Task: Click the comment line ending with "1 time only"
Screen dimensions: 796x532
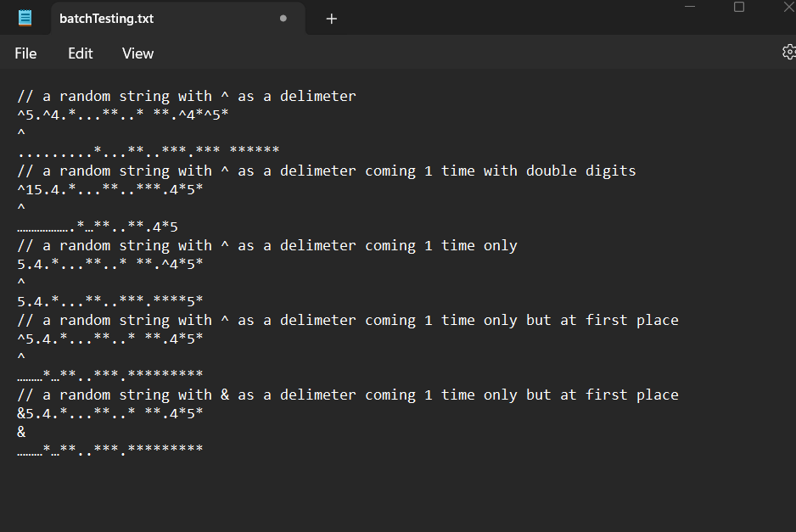Action: coord(267,245)
